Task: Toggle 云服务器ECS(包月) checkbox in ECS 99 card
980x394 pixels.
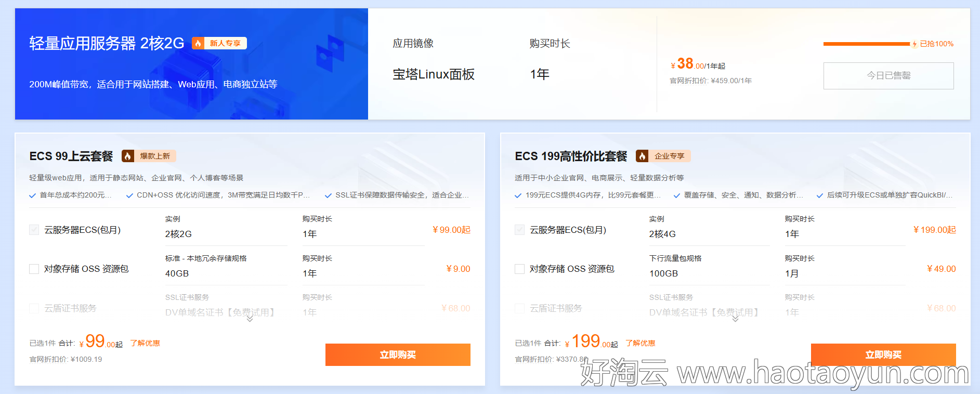Action: 34,230
